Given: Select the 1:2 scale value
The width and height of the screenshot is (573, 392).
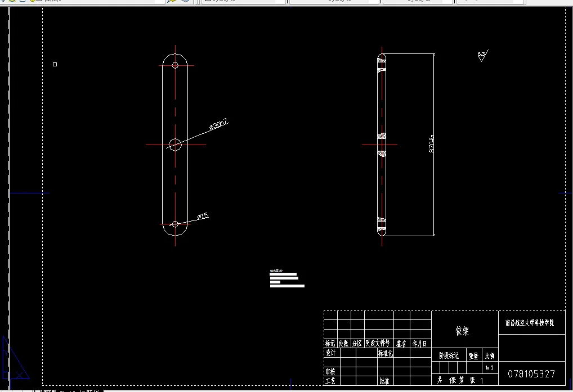Looking at the screenshot, I should [490, 368].
